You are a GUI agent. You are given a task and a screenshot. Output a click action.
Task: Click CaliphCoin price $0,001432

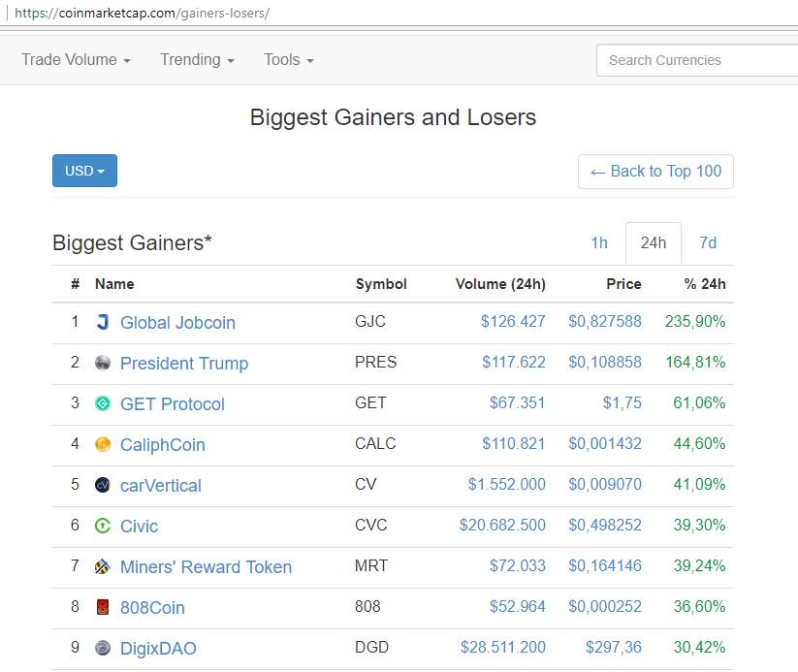tap(605, 443)
